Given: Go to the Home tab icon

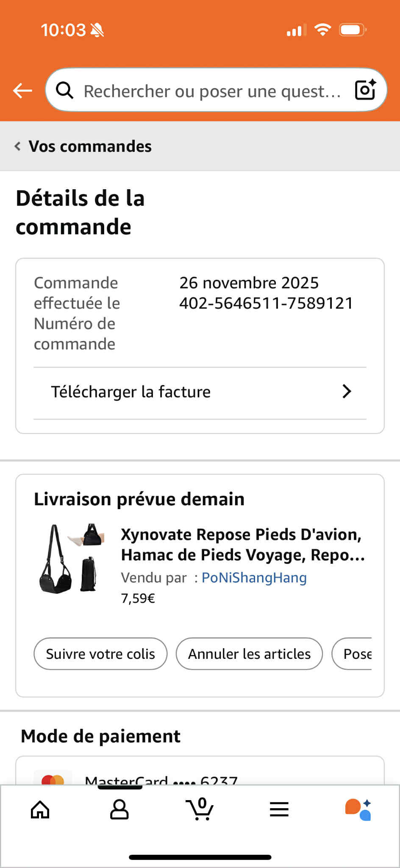Looking at the screenshot, I should click(40, 809).
